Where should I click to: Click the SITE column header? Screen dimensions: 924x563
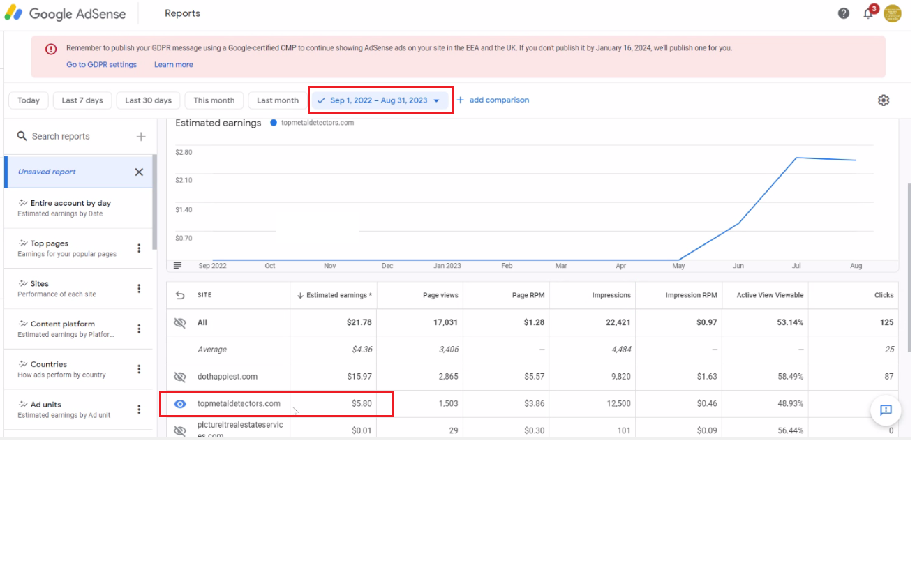tap(204, 295)
